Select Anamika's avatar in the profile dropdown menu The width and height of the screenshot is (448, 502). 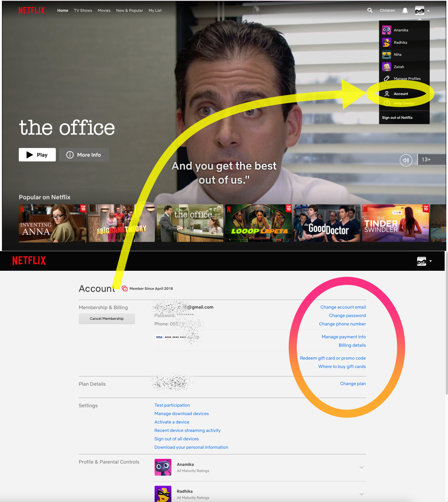point(387,30)
